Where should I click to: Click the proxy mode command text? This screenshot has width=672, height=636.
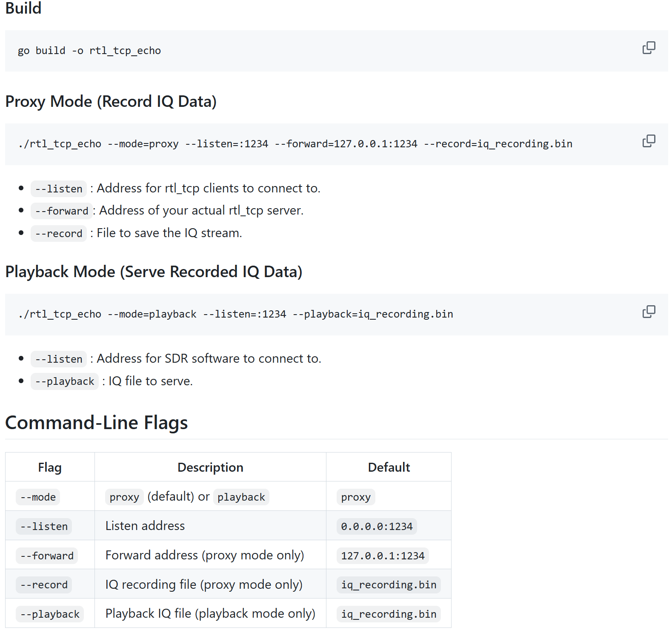[x=295, y=144]
